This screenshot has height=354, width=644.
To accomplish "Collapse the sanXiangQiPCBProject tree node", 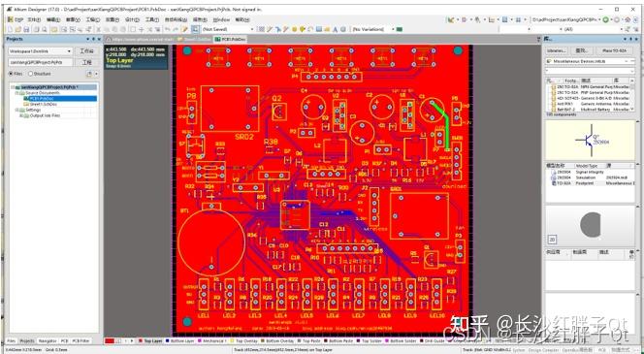I will (x=13, y=87).
